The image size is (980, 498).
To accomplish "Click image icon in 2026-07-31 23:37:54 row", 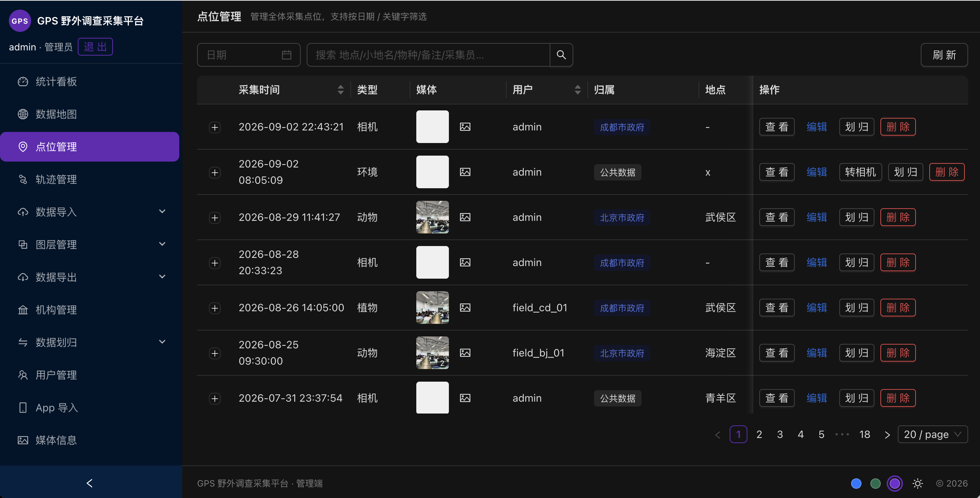I will (465, 398).
